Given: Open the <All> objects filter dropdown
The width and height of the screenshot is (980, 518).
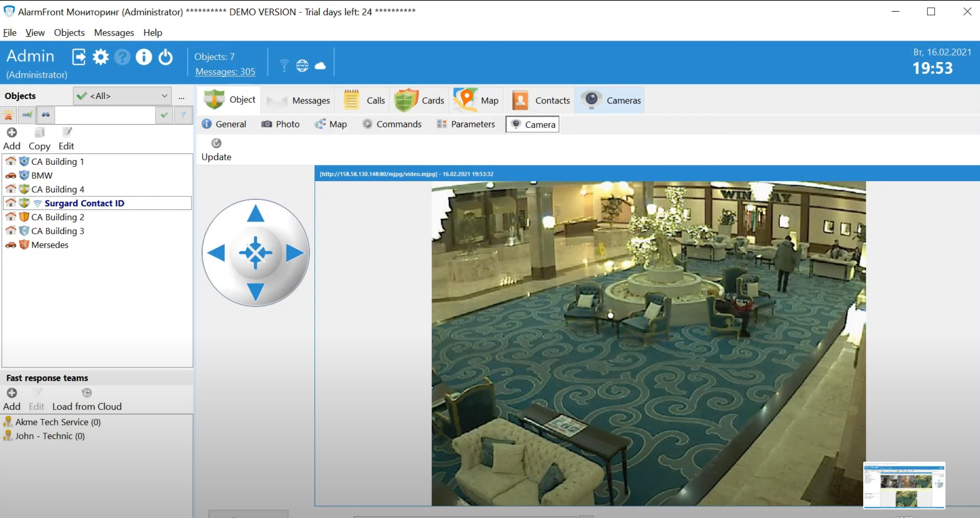Looking at the screenshot, I should click(x=122, y=96).
